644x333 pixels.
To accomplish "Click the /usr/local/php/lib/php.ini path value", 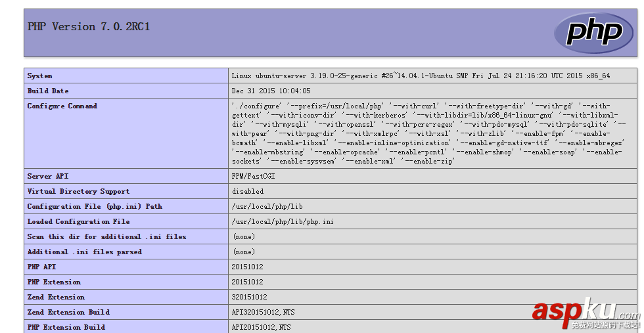I will tap(283, 222).
